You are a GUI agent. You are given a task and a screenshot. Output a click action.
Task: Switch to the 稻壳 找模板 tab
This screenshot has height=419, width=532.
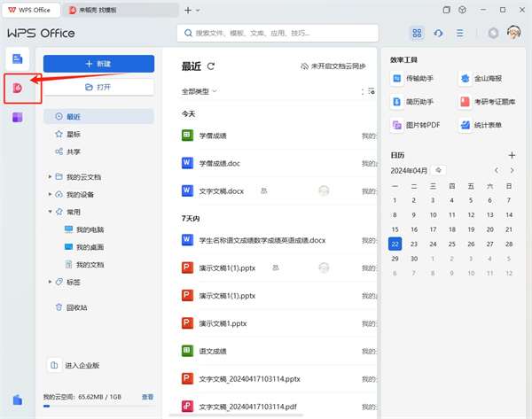coord(121,10)
